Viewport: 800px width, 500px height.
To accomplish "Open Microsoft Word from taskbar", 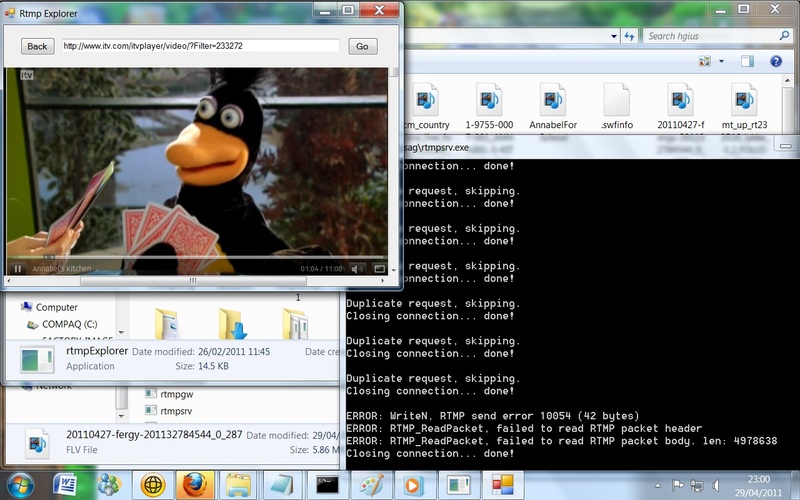I will 65,485.
